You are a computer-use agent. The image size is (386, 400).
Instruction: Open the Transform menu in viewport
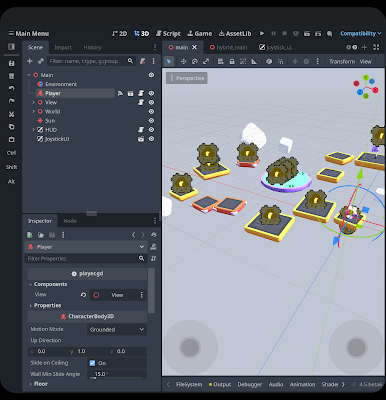(x=342, y=61)
